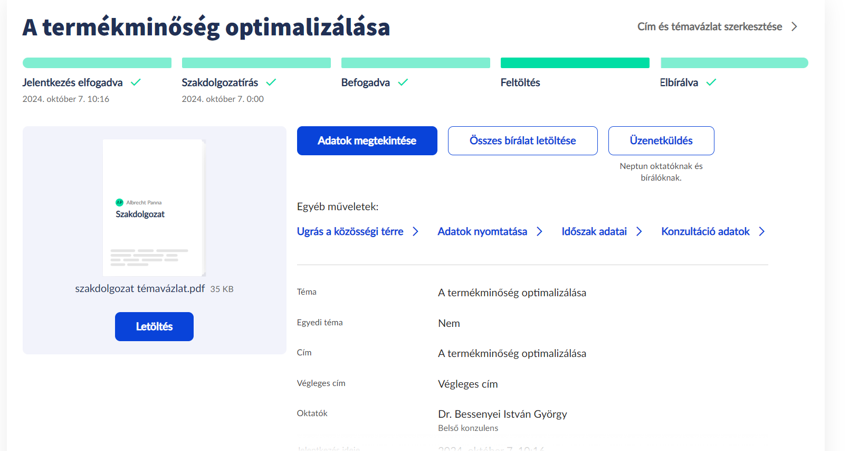Viewport: 868px width, 451px height.
Task: Select the Feltöltés progress step
Action: pyautogui.click(x=520, y=83)
